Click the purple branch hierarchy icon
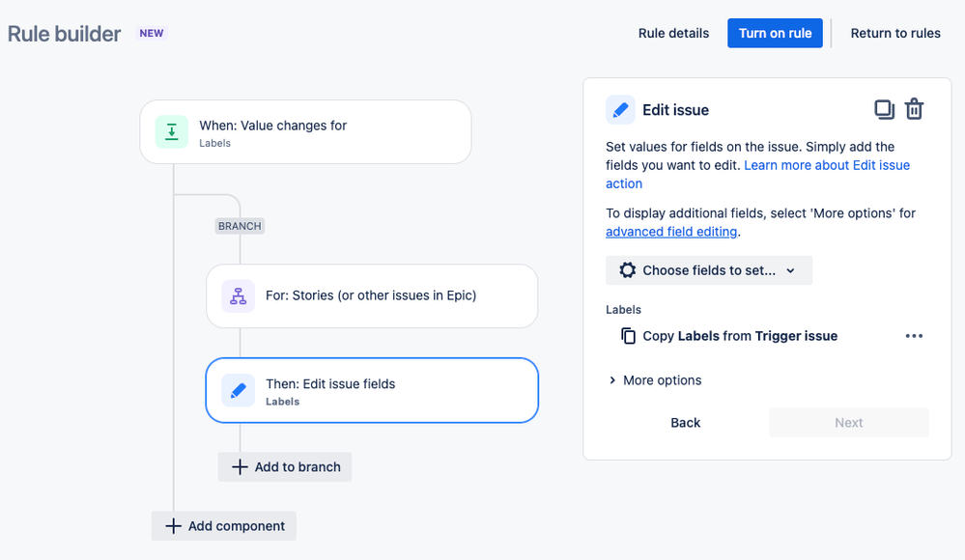 tap(239, 296)
